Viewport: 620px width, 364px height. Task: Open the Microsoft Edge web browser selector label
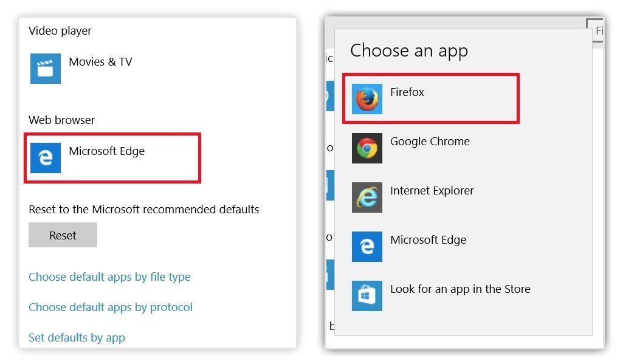pyautogui.click(x=107, y=151)
